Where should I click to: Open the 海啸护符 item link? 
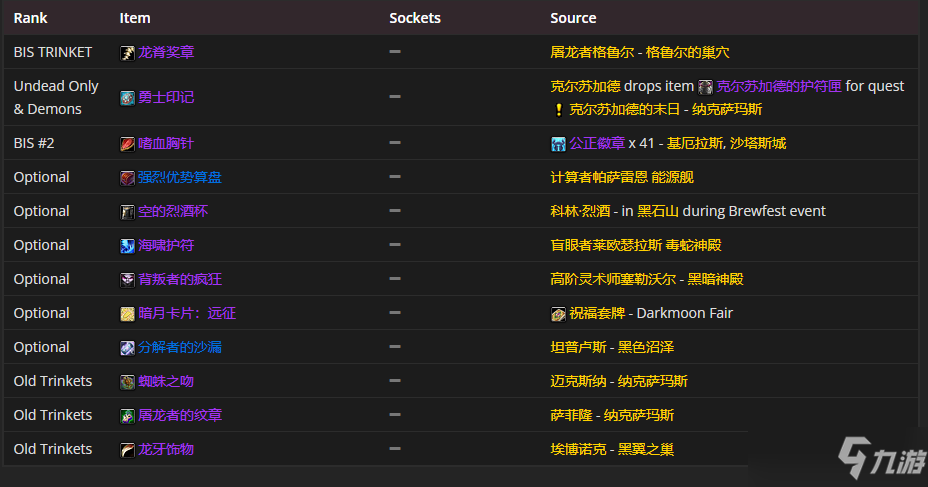point(166,245)
